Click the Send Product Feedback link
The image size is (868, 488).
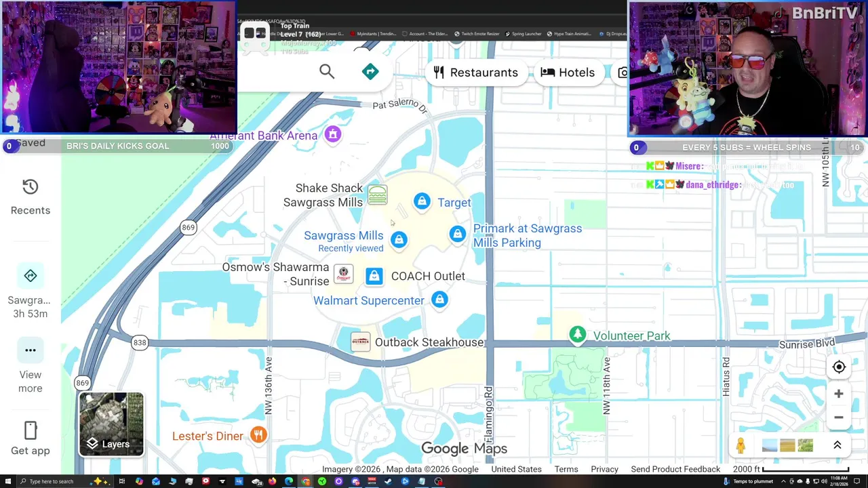click(x=675, y=469)
